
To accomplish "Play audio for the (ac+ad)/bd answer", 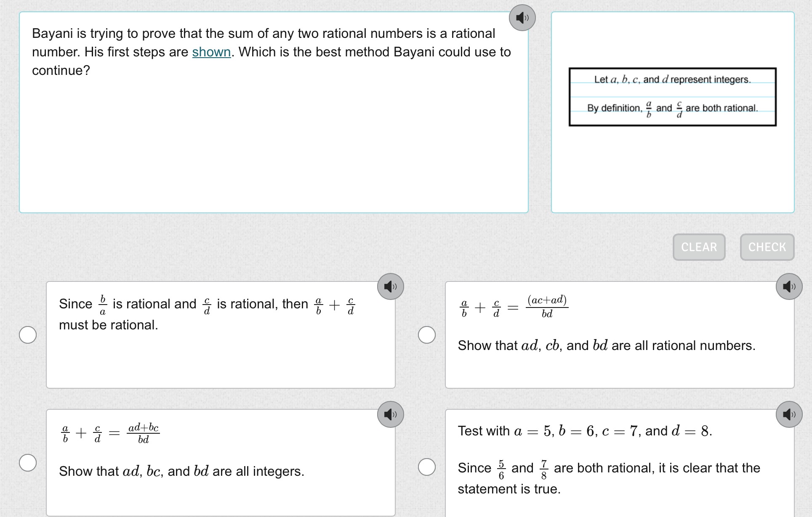I will pyautogui.click(x=789, y=286).
